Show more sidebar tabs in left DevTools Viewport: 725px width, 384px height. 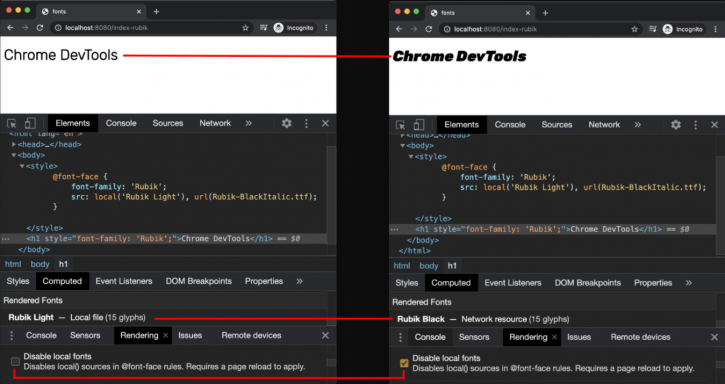click(x=300, y=281)
